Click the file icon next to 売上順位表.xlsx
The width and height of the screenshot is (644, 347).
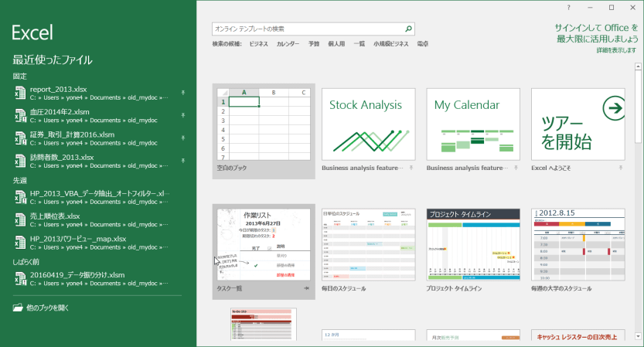click(19, 219)
